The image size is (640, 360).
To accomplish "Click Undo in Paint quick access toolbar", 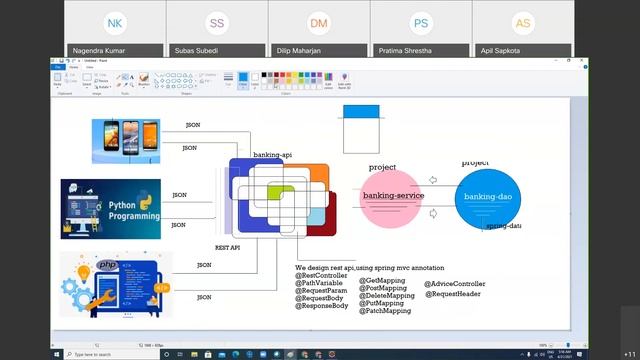I will (68, 61).
